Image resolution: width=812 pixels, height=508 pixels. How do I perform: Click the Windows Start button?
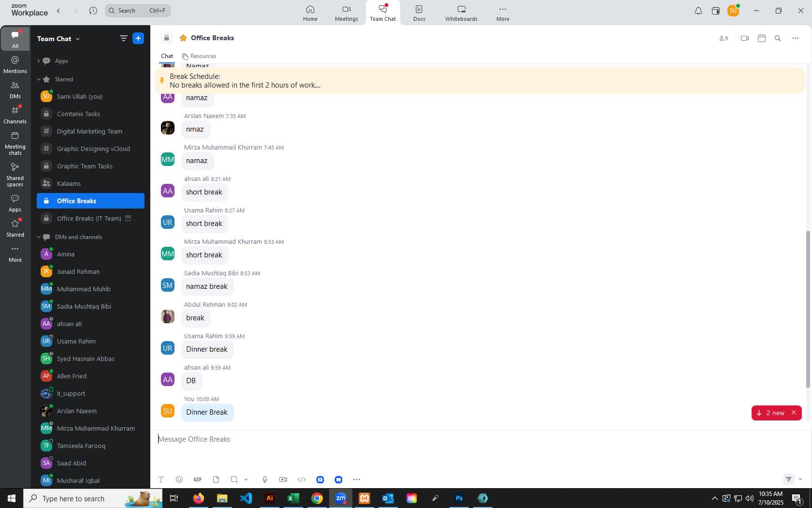click(x=12, y=498)
